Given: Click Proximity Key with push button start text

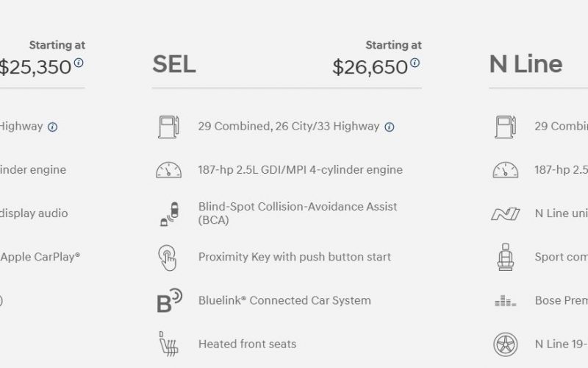Looking at the screenshot, I should click(x=295, y=257).
